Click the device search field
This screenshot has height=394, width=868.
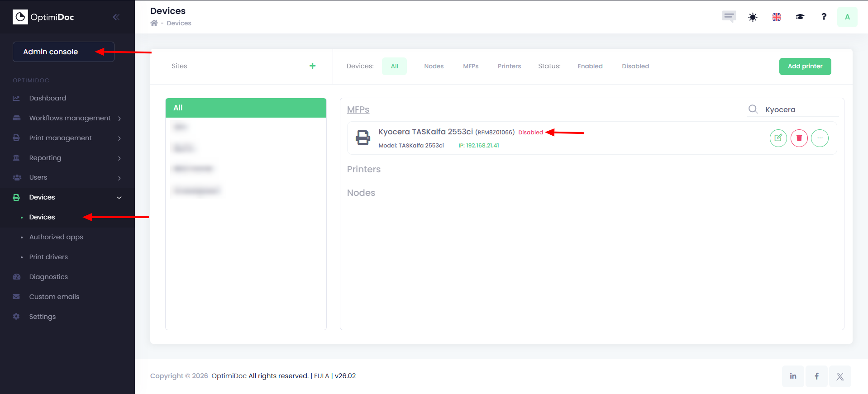pyautogui.click(x=799, y=109)
